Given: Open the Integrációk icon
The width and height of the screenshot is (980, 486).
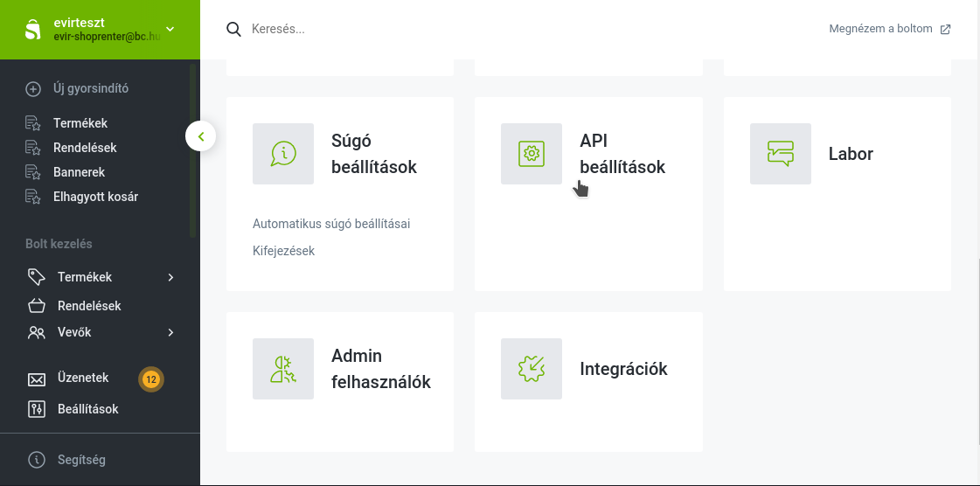Looking at the screenshot, I should [x=532, y=369].
